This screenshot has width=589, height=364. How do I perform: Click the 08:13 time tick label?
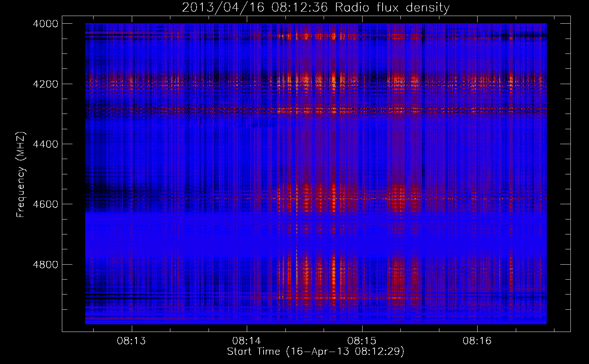click(131, 341)
